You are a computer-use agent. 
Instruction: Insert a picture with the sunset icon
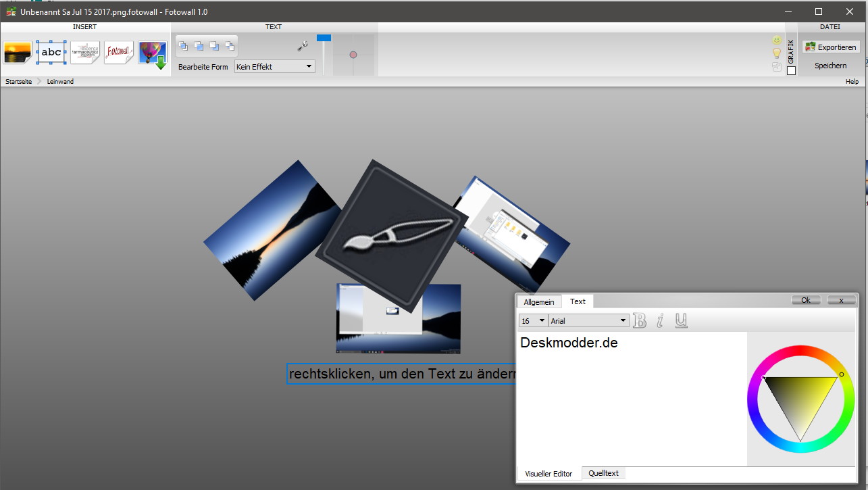pos(18,52)
